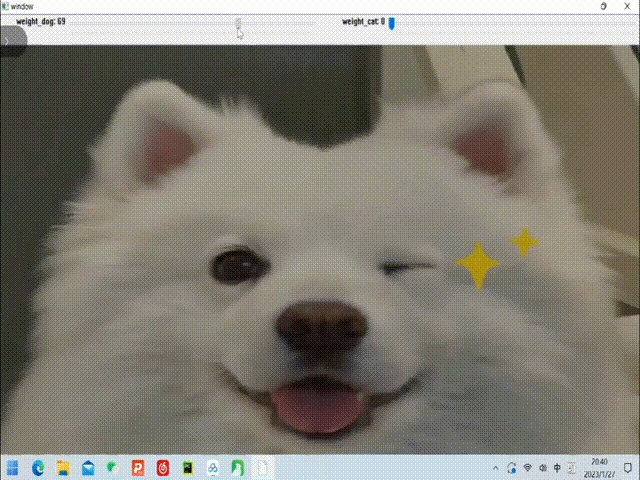Click the restore window button
This screenshot has height=480, width=640.
tap(604, 6)
